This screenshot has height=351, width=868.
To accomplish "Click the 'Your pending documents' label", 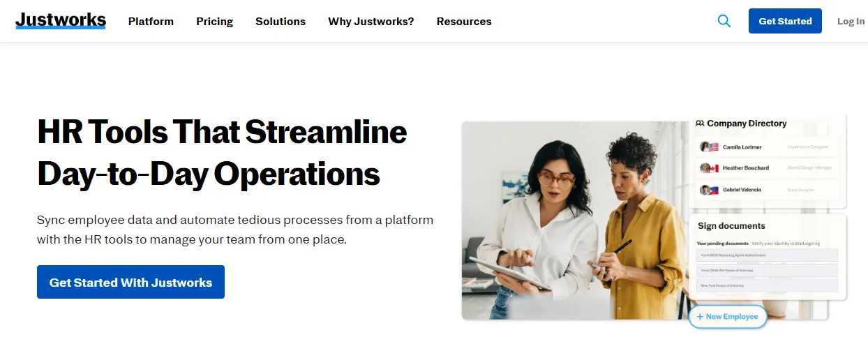I will coord(722,243).
